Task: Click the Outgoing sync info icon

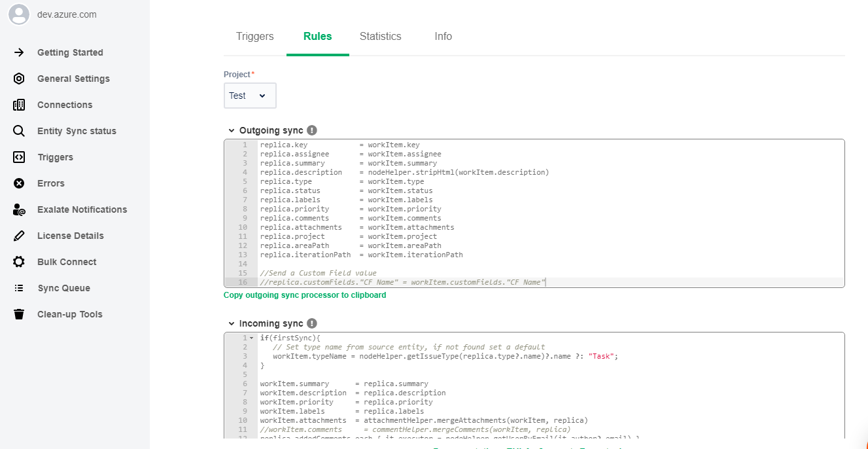Action: click(312, 130)
